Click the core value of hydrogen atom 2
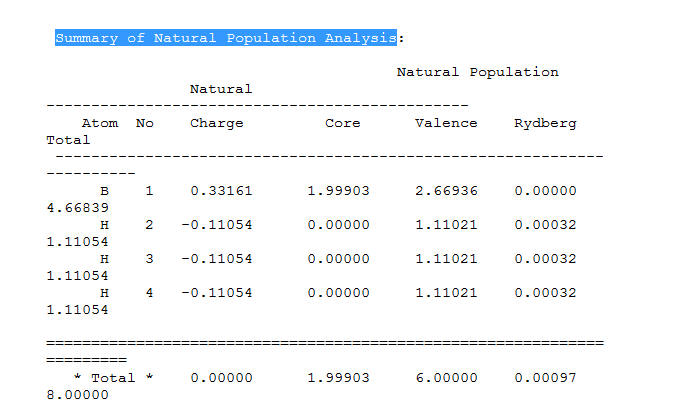 click(x=338, y=225)
